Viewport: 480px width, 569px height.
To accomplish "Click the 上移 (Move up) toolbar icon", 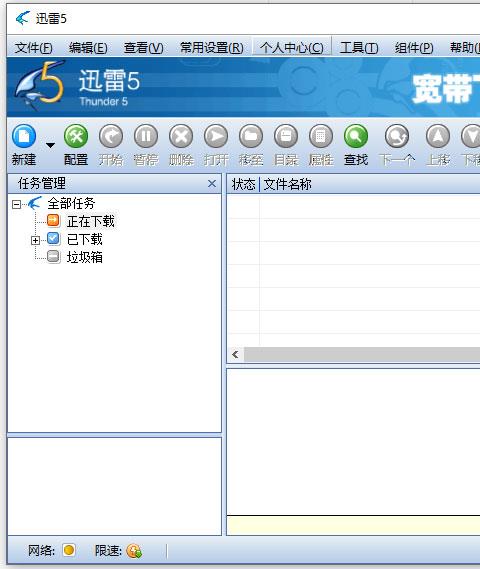I will [438, 136].
